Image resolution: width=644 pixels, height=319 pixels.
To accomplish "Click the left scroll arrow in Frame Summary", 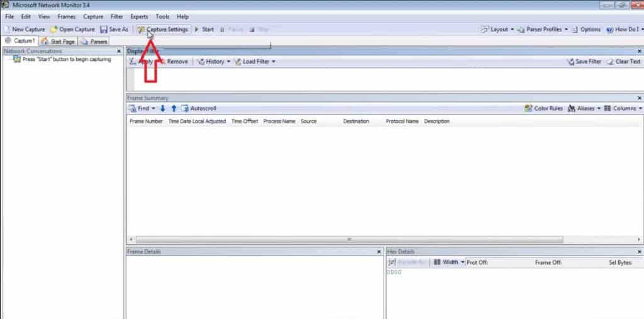I will tap(131, 239).
